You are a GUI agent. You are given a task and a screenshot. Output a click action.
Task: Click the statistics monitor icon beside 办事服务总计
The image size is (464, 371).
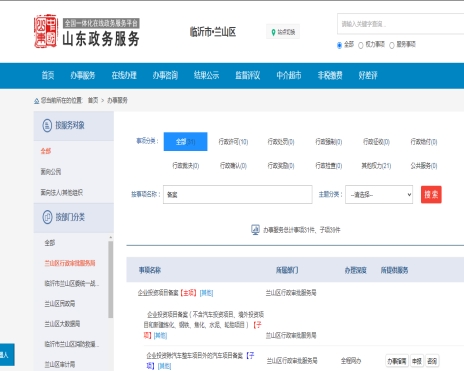[x=255, y=230]
